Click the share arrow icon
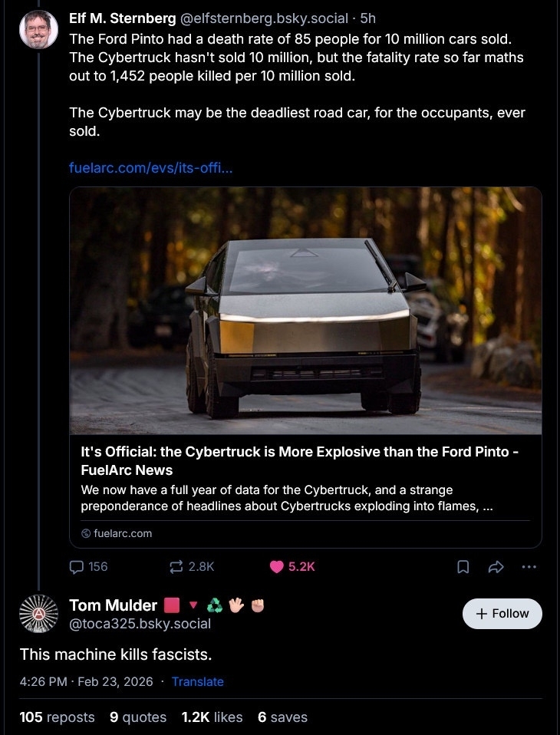 pyautogui.click(x=495, y=567)
